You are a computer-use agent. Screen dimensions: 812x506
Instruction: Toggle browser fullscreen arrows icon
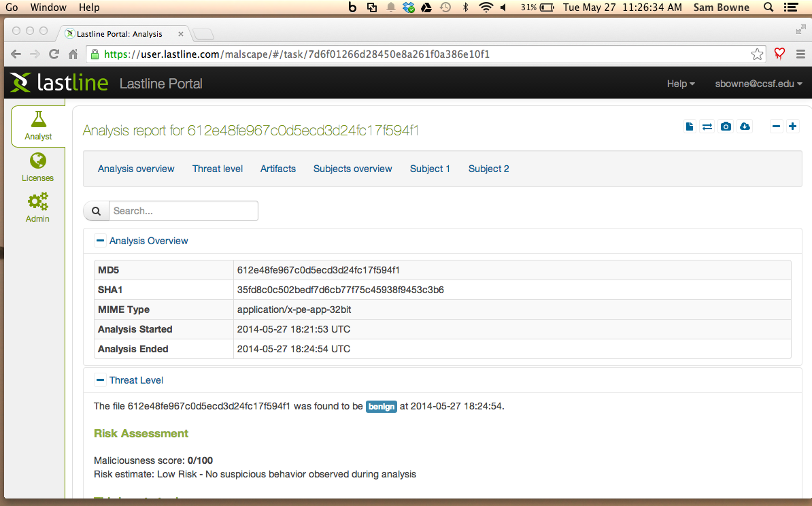[800, 30]
